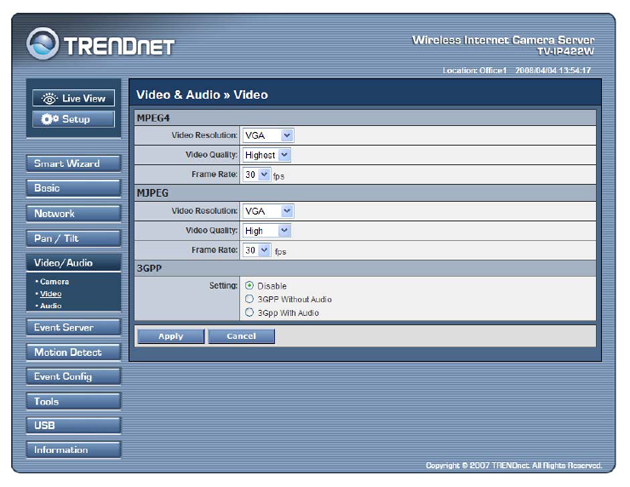Switch to Live View
Viewport: 630px width, 487px height.
pyautogui.click(x=74, y=98)
